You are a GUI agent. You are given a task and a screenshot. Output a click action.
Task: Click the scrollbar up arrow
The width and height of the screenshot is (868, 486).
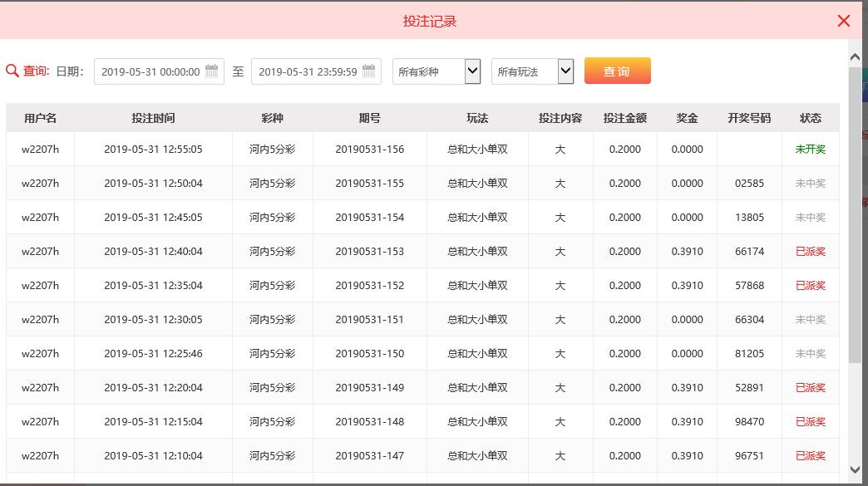click(x=855, y=57)
